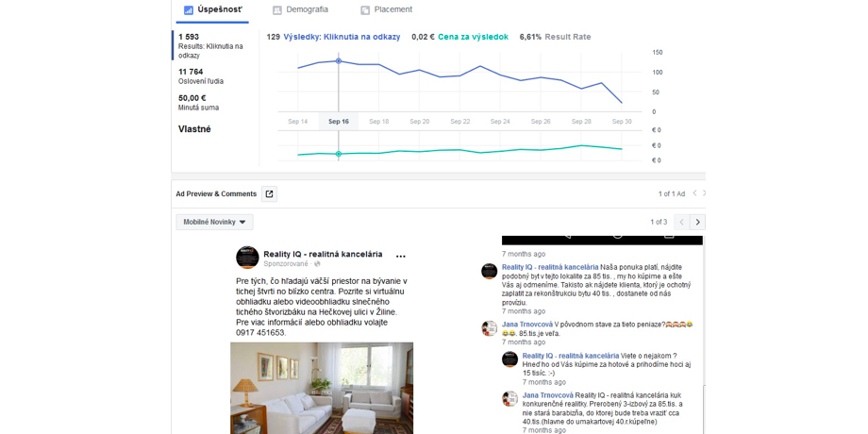Switch to the Demografia tab
Screen dimensions: 868x434
300,9
